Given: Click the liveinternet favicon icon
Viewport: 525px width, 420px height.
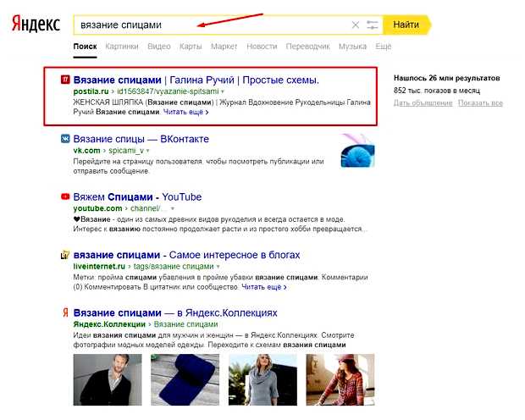Looking at the screenshot, I should click(65, 255).
